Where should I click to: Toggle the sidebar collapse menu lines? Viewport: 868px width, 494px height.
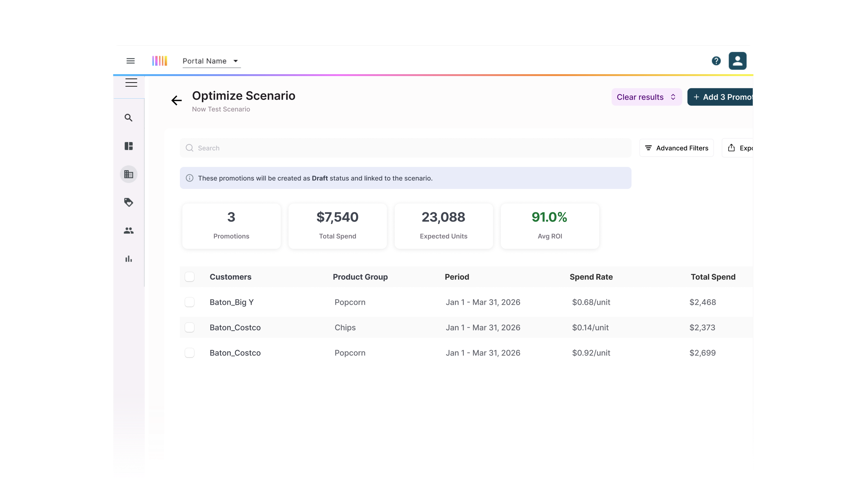coord(131,82)
